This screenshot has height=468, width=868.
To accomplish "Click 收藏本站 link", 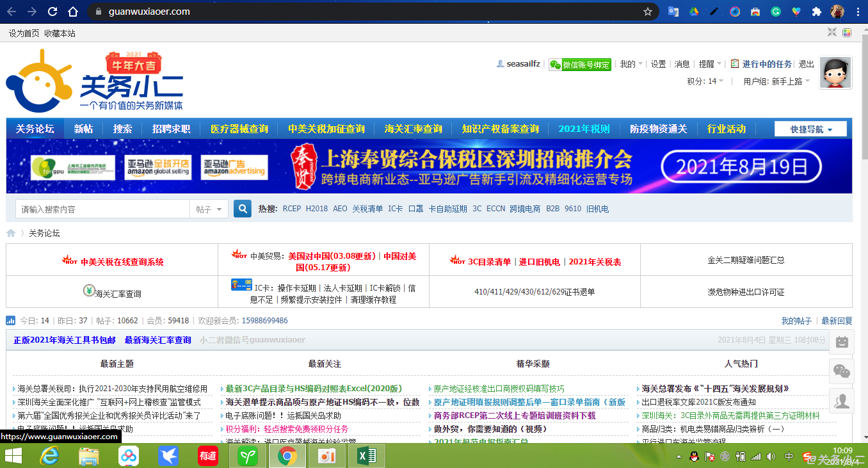I will point(60,33).
